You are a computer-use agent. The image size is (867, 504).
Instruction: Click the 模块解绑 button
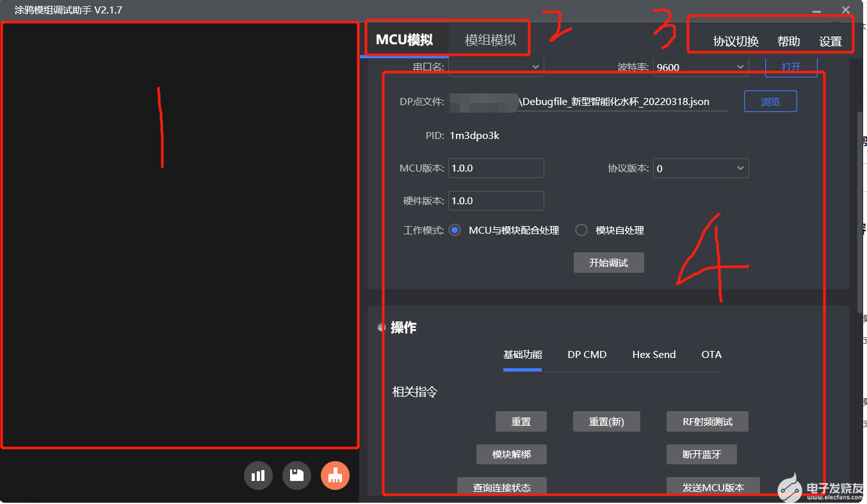click(x=512, y=454)
